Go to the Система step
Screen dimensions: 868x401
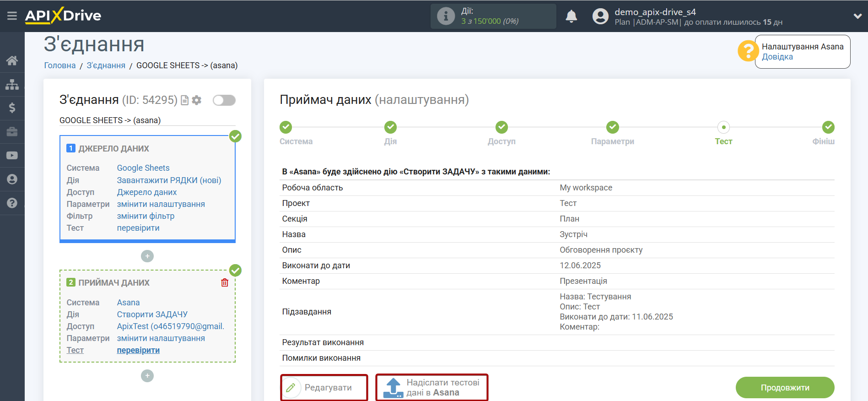[x=286, y=127]
